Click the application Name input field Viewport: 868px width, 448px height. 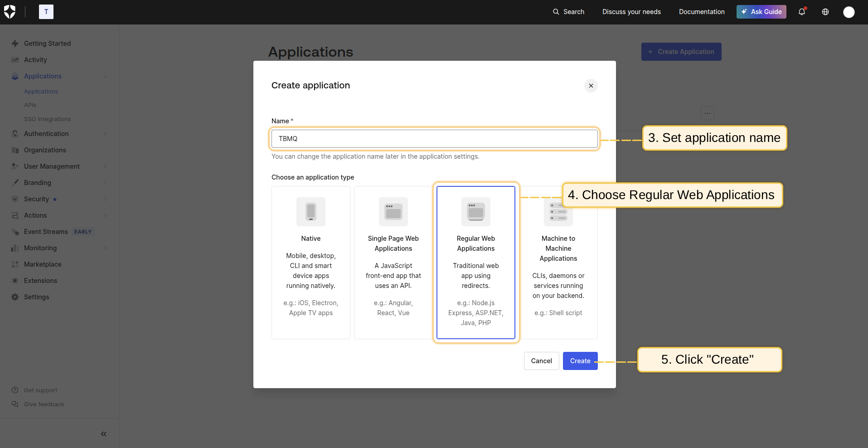(434, 139)
